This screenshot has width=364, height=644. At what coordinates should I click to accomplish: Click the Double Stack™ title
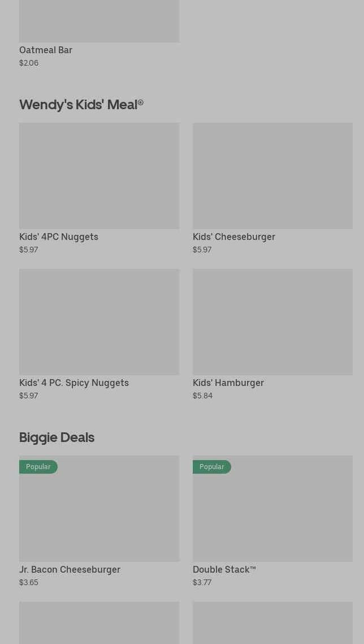tap(224, 570)
